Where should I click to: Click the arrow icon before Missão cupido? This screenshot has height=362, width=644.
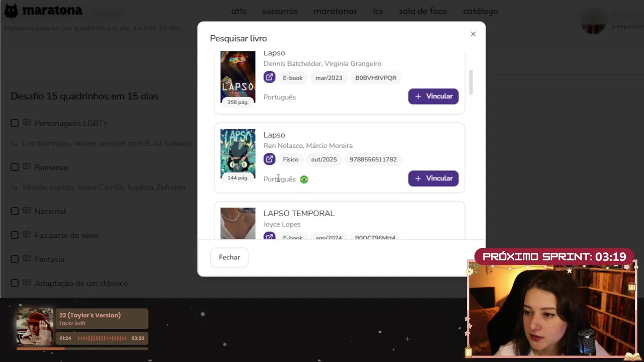(15, 188)
